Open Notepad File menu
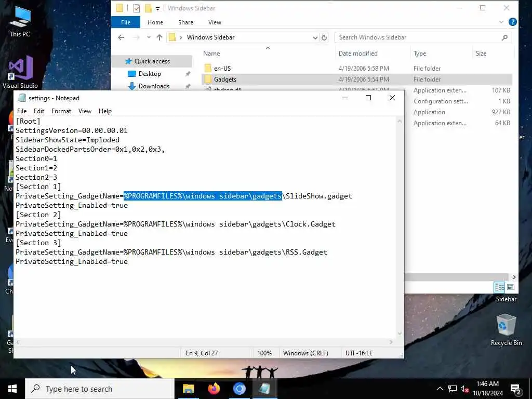The height and width of the screenshot is (399, 532). pyautogui.click(x=22, y=111)
